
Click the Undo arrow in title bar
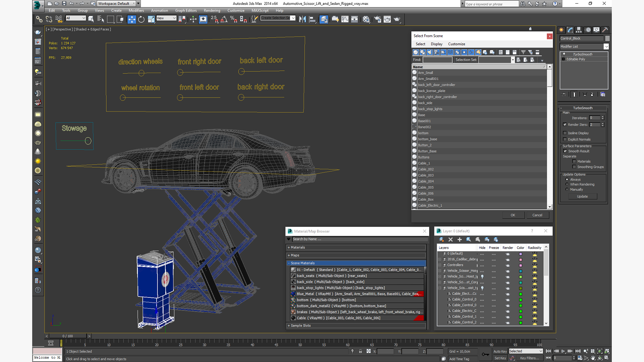click(x=71, y=4)
